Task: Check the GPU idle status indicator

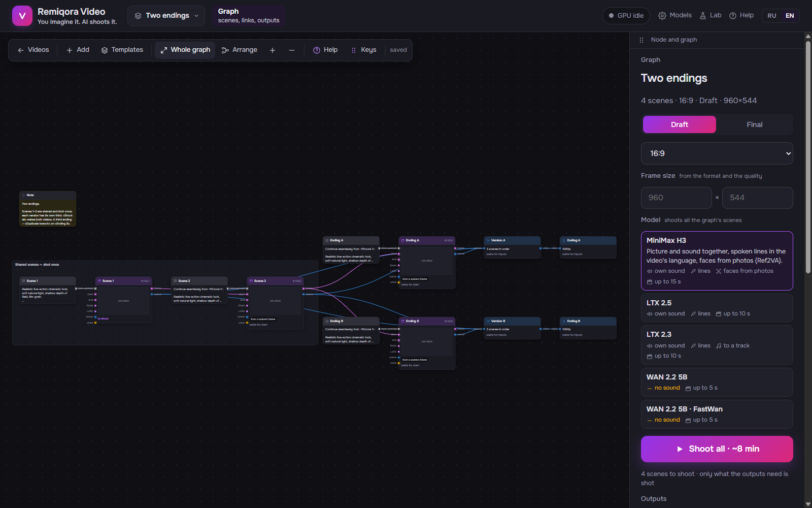Action: tap(626, 16)
